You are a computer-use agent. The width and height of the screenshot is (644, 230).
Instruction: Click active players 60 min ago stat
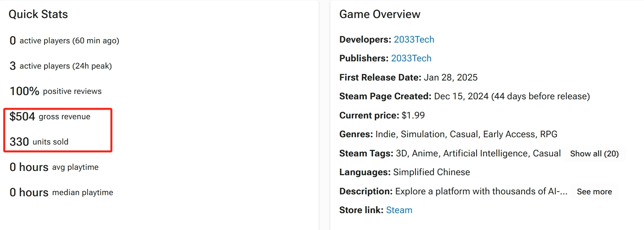pyautogui.click(x=65, y=41)
